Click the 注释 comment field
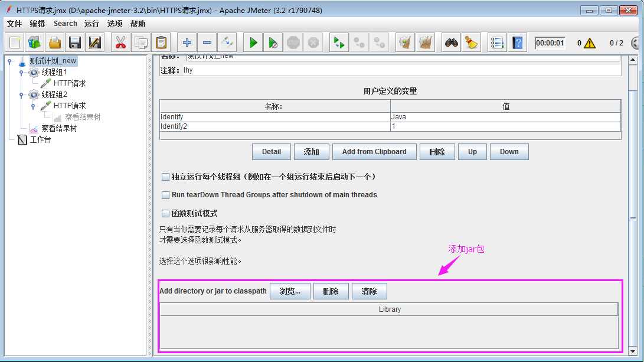 click(401, 70)
